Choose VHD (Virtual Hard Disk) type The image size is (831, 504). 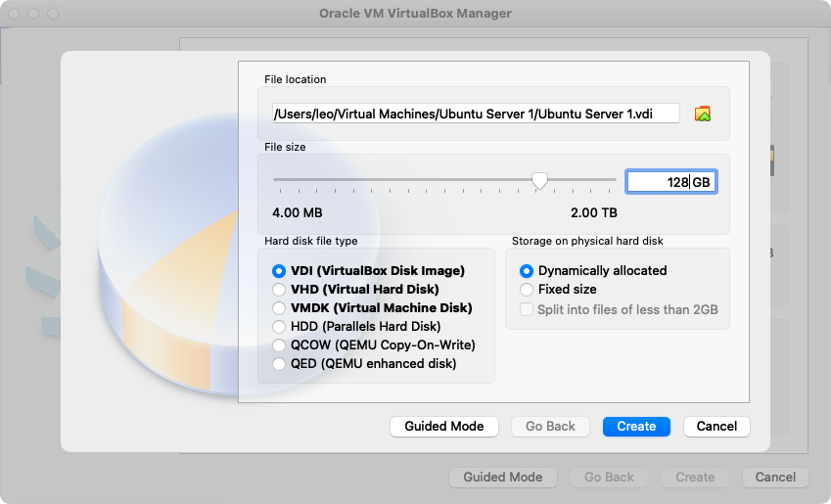[280, 290]
